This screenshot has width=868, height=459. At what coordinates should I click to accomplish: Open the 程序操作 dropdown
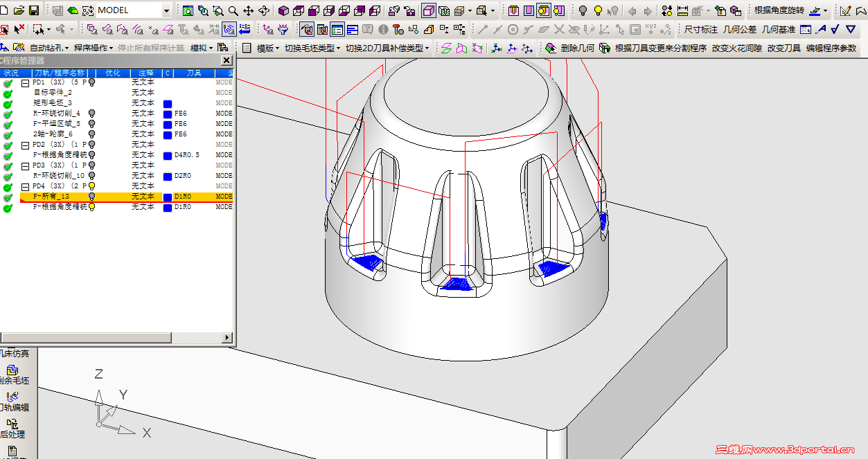tap(94, 48)
